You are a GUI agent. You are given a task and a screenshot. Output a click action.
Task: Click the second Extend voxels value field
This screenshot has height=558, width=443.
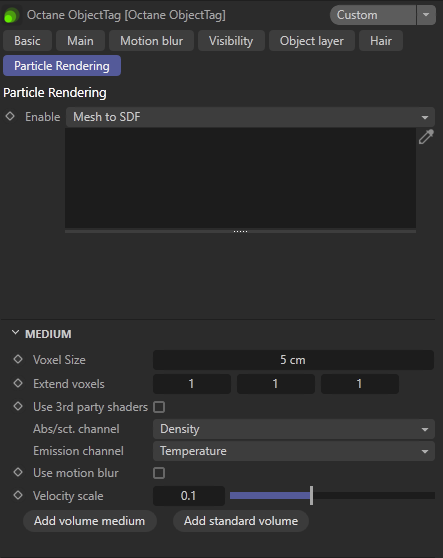(x=276, y=384)
